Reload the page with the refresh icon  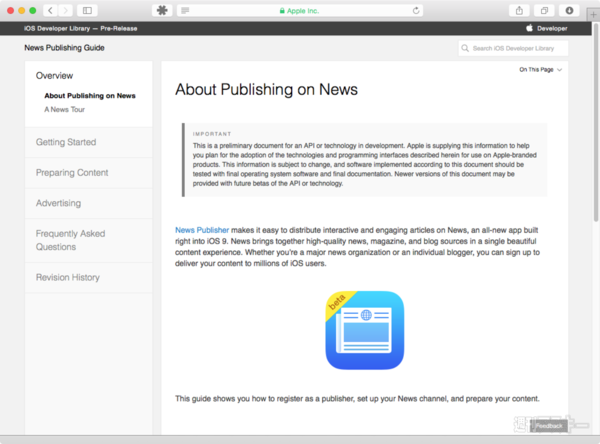click(x=416, y=11)
